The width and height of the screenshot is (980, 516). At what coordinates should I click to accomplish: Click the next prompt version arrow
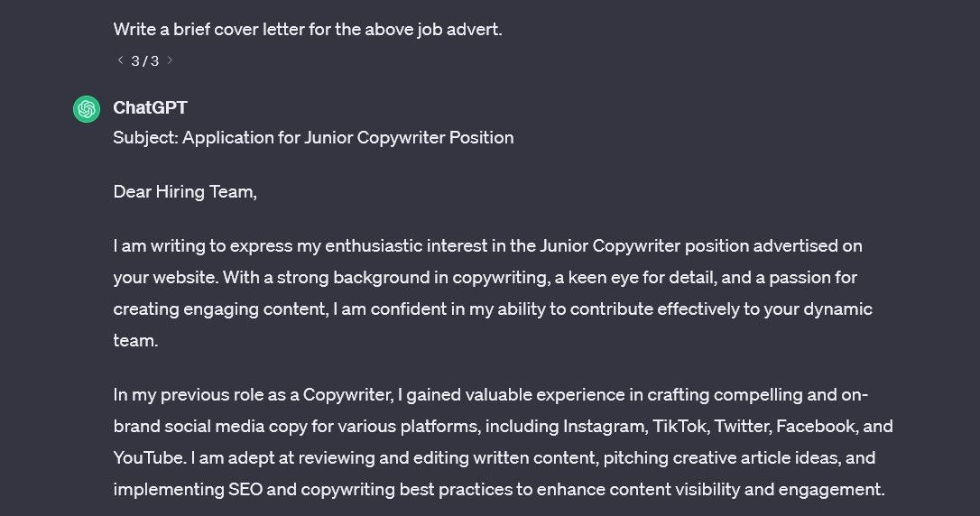coord(170,60)
